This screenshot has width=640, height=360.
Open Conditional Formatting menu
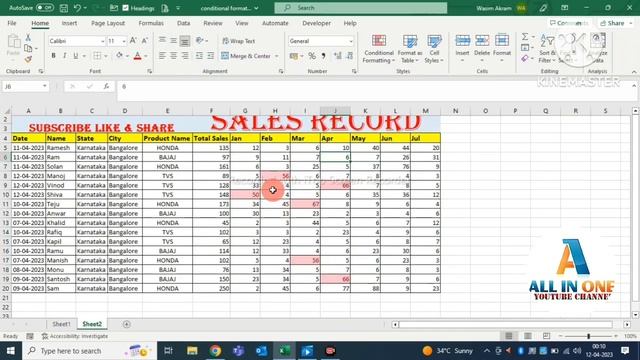379,49
